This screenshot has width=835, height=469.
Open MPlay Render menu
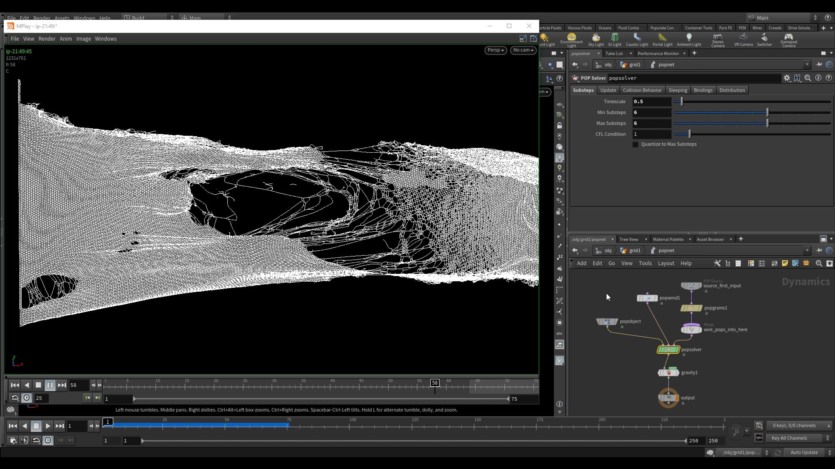click(x=47, y=39)
